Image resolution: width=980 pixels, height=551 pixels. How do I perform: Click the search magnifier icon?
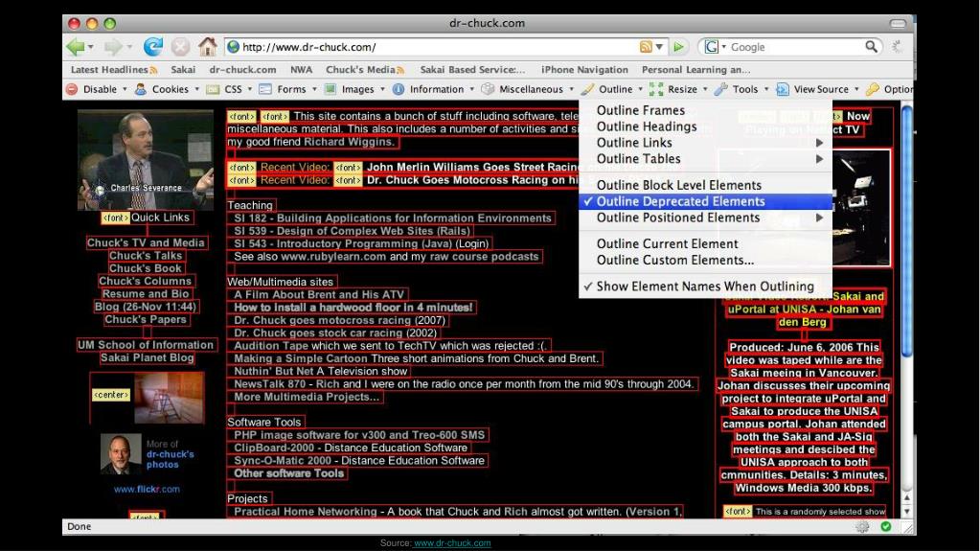point(871,46)
